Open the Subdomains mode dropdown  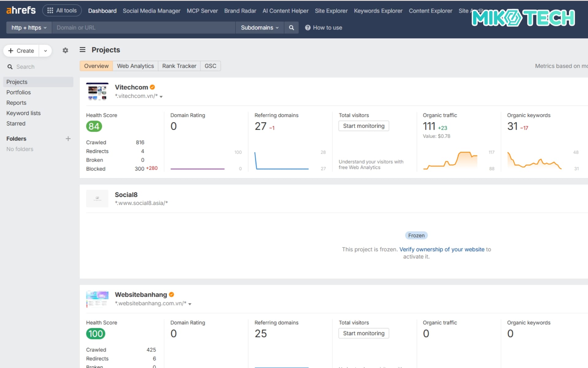[x=259, y=28]
